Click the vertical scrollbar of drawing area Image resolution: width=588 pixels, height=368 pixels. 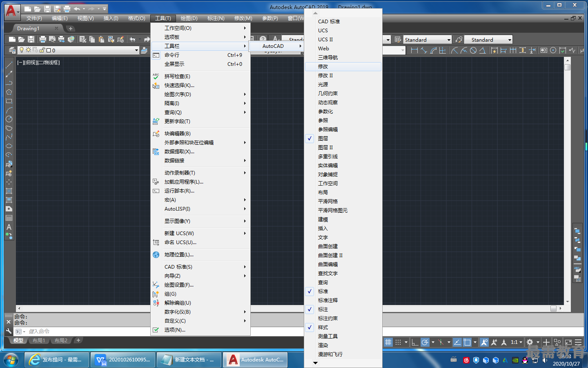(567, 182)
